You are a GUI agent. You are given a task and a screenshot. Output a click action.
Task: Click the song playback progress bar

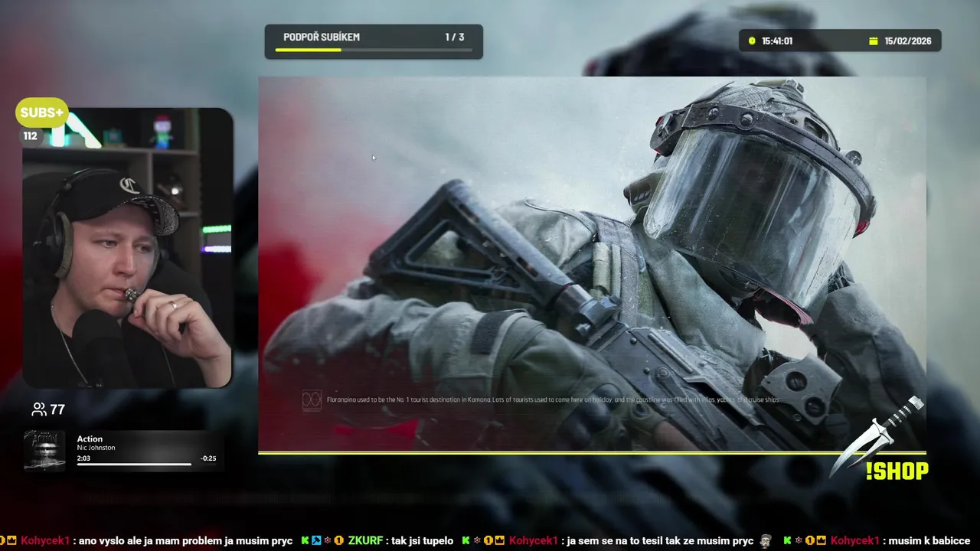(x=146, y=464)
